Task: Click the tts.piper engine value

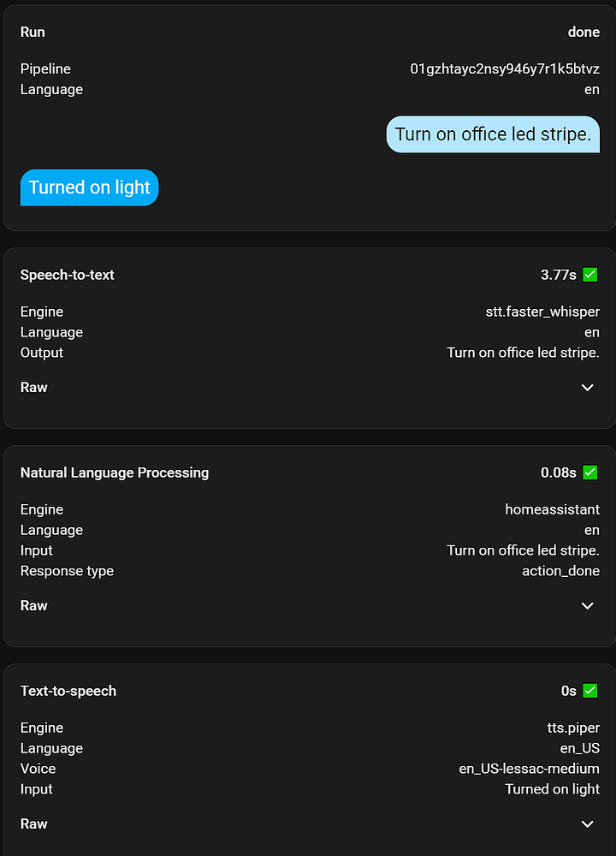Action: 574,728
